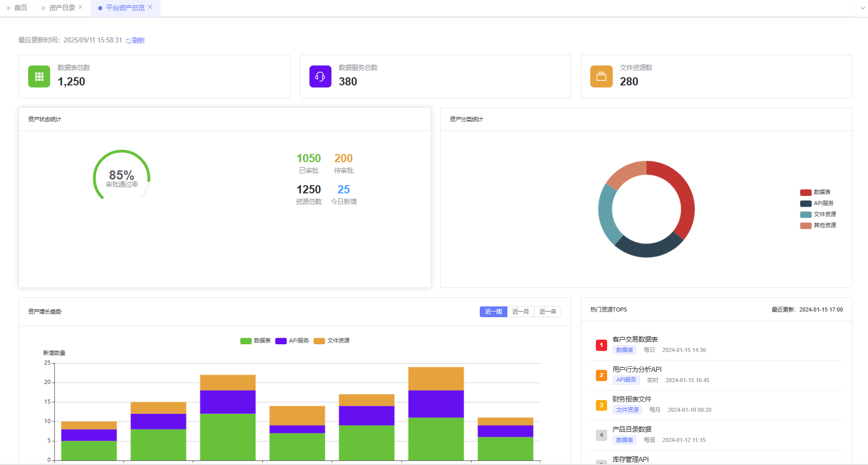This screenshot has height=465, width=868.
Task: Click the orange file resource icon
Action: (601, 77)
